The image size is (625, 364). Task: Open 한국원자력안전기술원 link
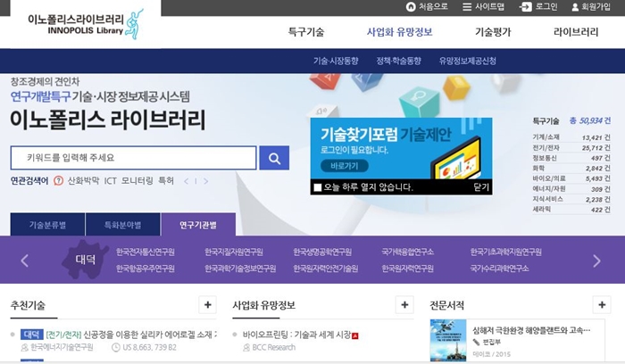[x=326, y=269]
